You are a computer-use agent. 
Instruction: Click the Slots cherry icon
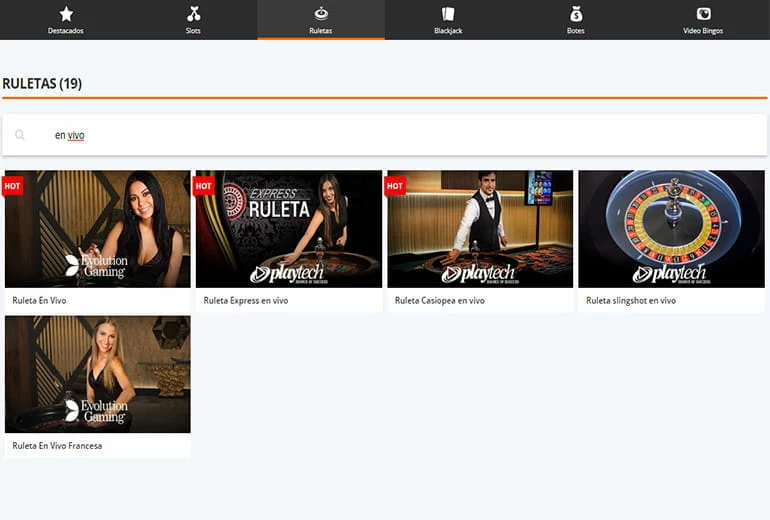coord(193,14)
